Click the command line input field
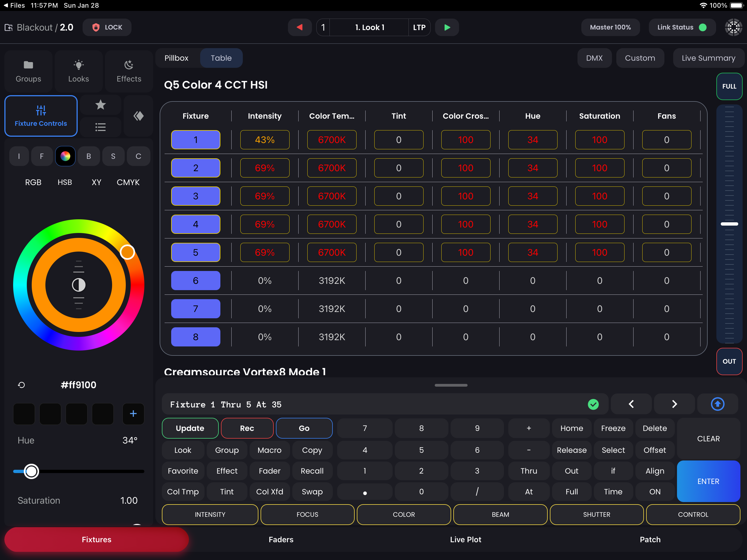This screenshot has width=747, height=560. pyautogui.click(x=385, y=404)
